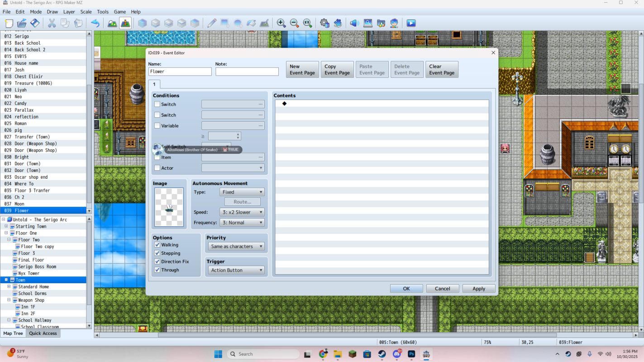Click the Save Project toolbar icon
Viewport: 644px width, 362px height.
pyautogui.click(x=35, y=23)
